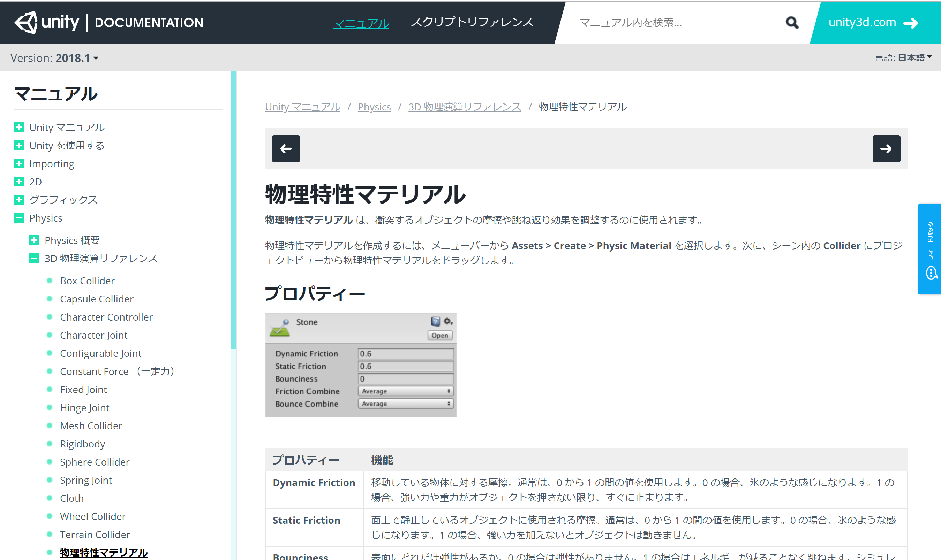This screenshot has height=560, width=941.
Task: Open the blue feedback side tab
Action: pyautogui.click(x=929, y=249)
